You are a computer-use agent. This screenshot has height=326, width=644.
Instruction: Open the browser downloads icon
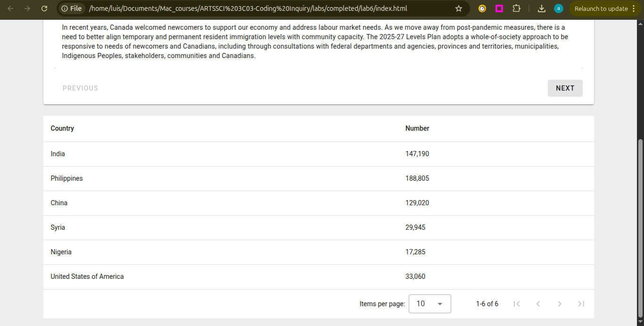pos(542,8)
